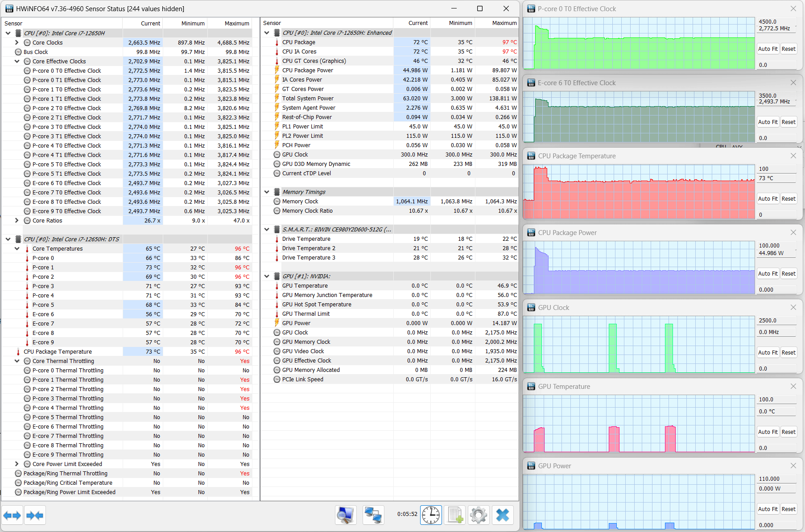This screenshot has height=532, width=805.
Task: Select the P-core 0 T0 Effective Clock row
Action: (x=127, y=71)
